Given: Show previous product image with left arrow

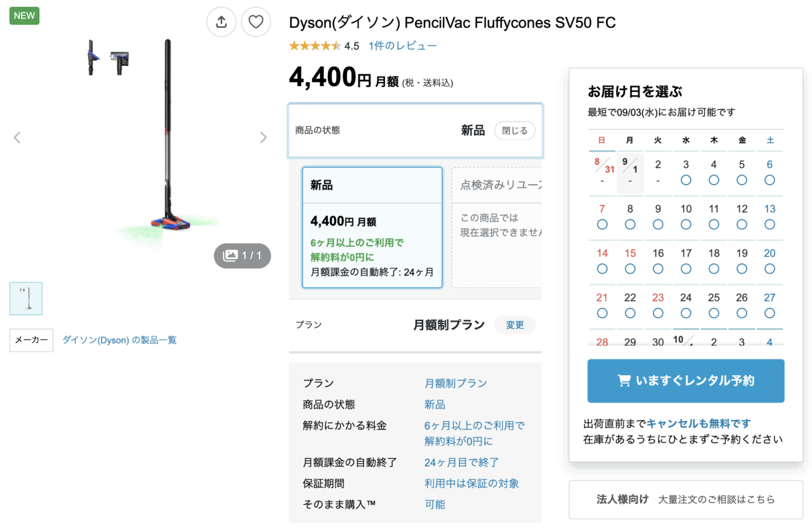Looking at the screenshot, I should click(17, 137).
